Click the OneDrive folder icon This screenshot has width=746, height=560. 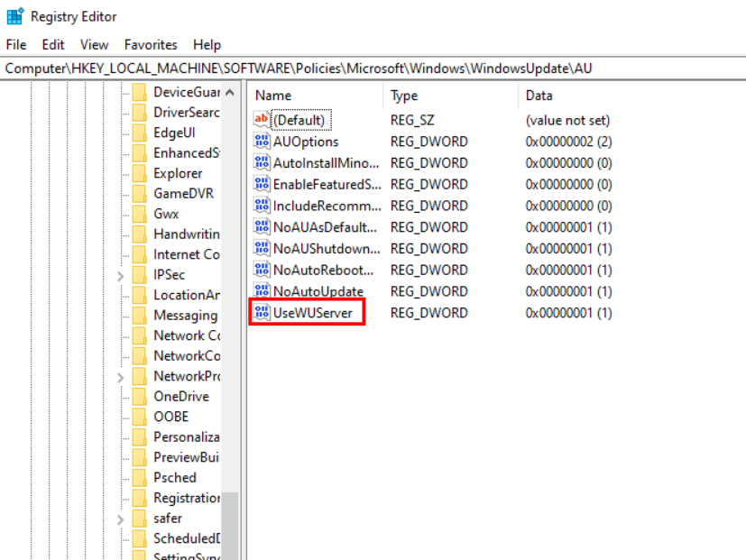139,397
